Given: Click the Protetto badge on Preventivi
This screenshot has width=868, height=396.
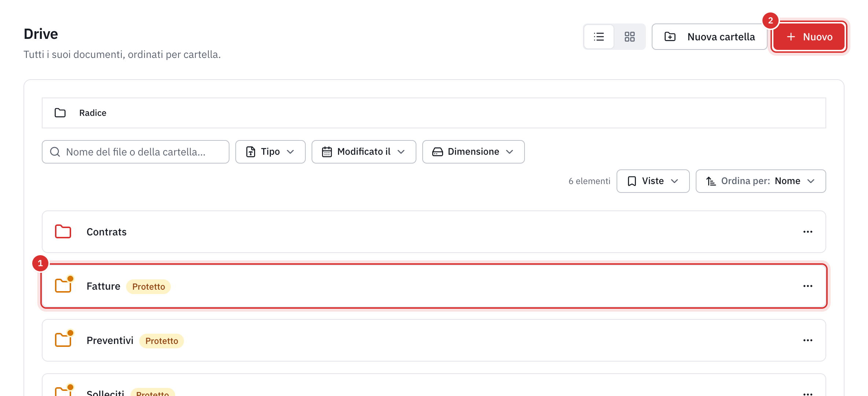Looking at the screenshot, I should pos(162,341).
